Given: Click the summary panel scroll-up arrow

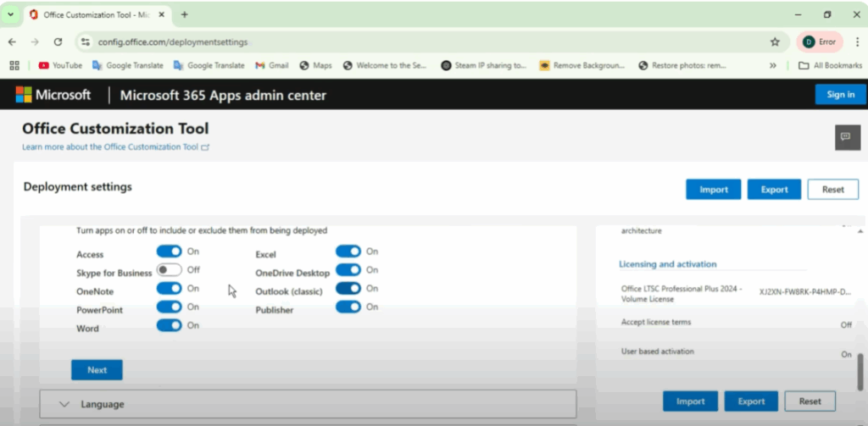Looking at the screenshot, I should [x=860, y=230].
